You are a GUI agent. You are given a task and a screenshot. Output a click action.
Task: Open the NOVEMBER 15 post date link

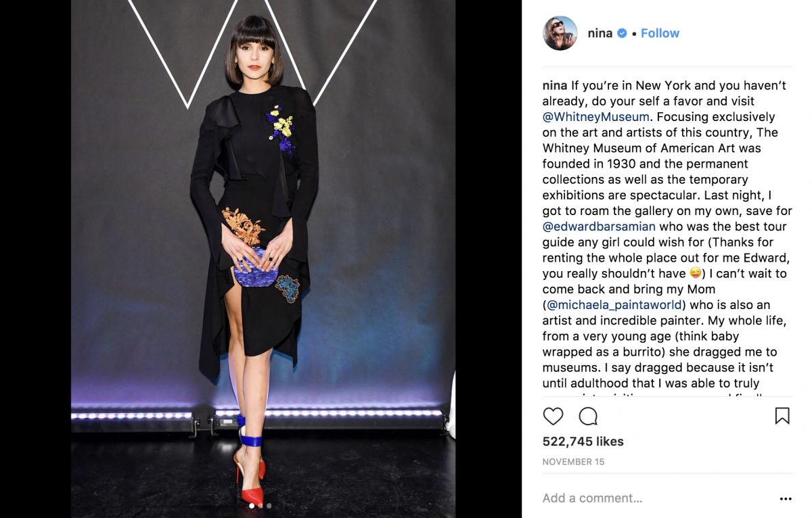click(x=573, y=462)
